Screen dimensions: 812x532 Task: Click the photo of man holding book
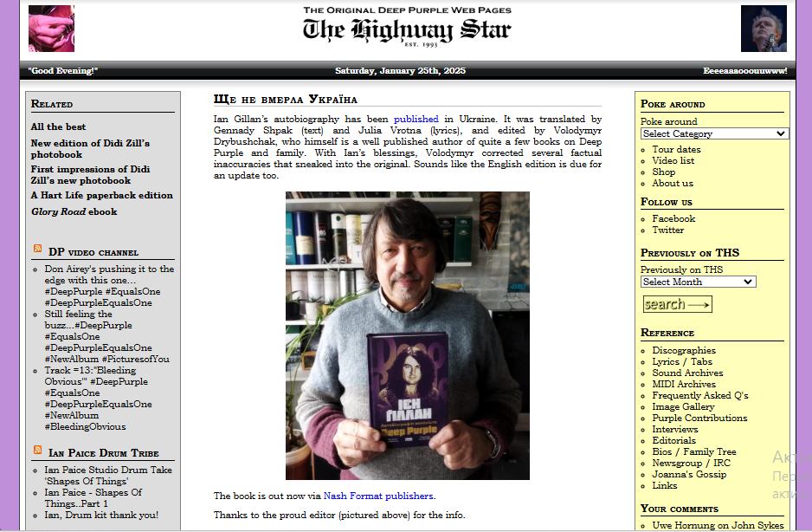(407, 335)
